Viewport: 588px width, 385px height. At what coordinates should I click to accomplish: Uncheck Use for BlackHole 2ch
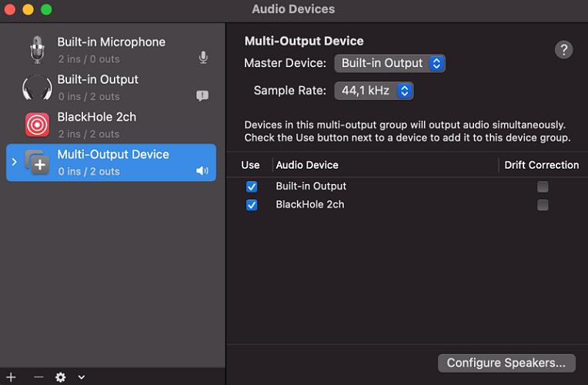point(252,205)
